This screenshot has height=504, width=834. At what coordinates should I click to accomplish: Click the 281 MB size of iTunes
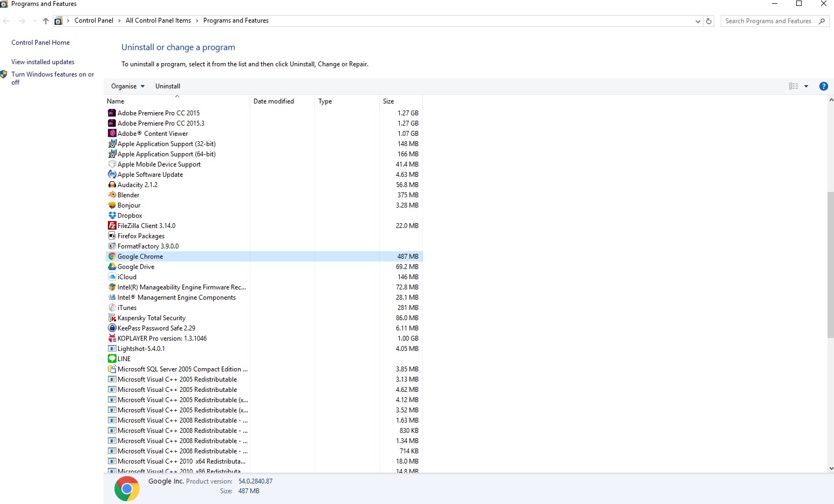click(408, 308)
